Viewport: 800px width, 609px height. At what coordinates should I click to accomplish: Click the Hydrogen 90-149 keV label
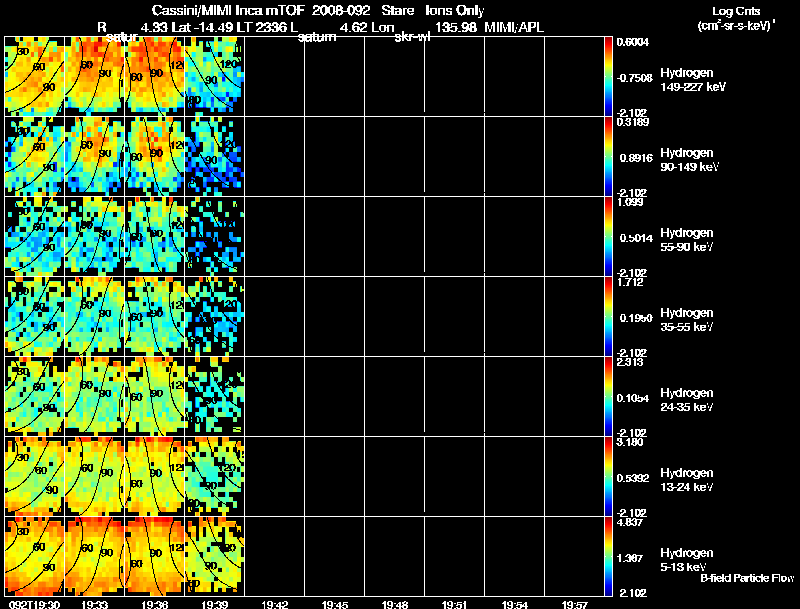coord(689,160)
